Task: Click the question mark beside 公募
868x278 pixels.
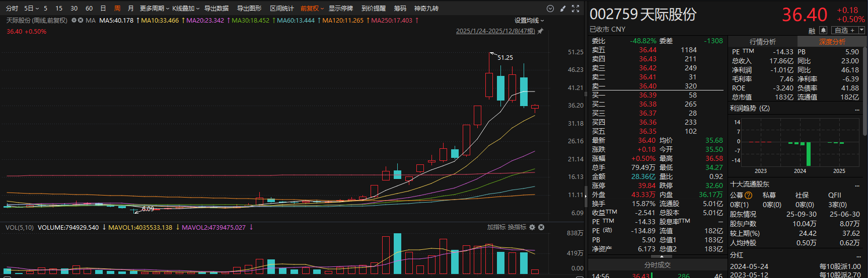Action: click(x=748, y=196)
